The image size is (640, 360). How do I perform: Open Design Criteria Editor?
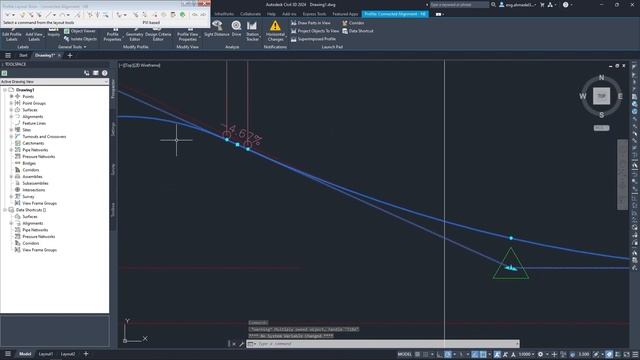[158, 34]
